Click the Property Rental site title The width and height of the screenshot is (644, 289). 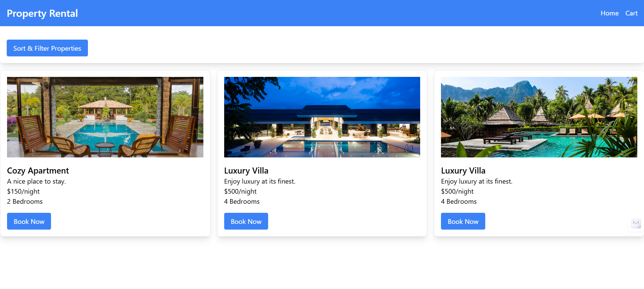point(42,13)
